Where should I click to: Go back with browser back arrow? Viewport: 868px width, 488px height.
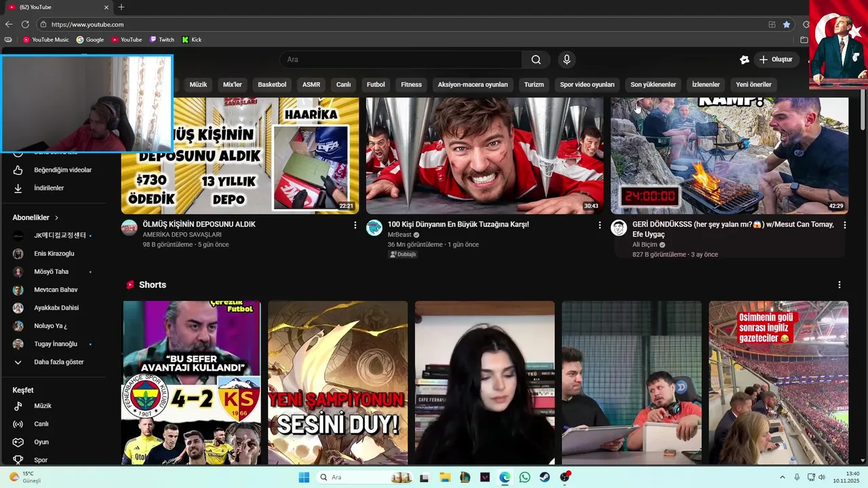(9, 24)
